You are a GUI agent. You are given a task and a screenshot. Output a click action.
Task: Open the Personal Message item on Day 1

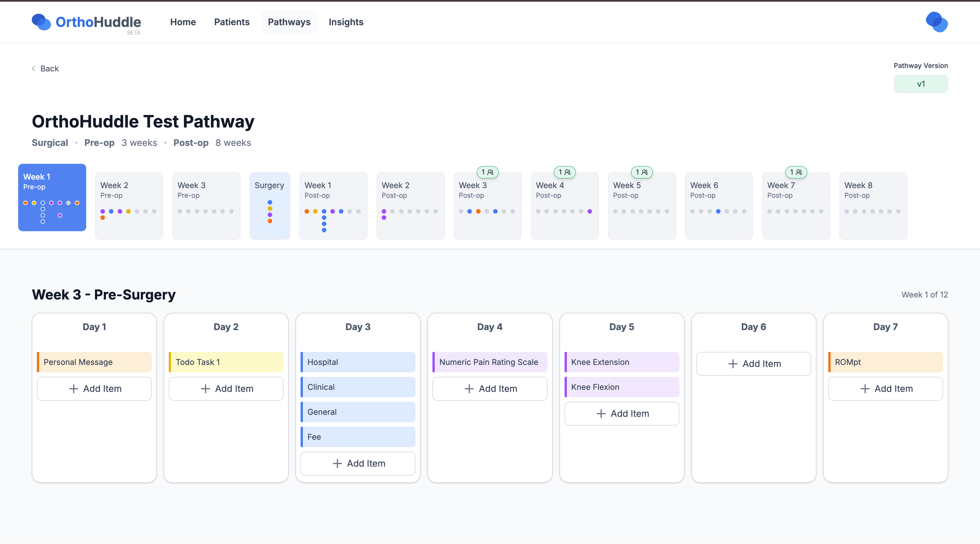point(94,362)
